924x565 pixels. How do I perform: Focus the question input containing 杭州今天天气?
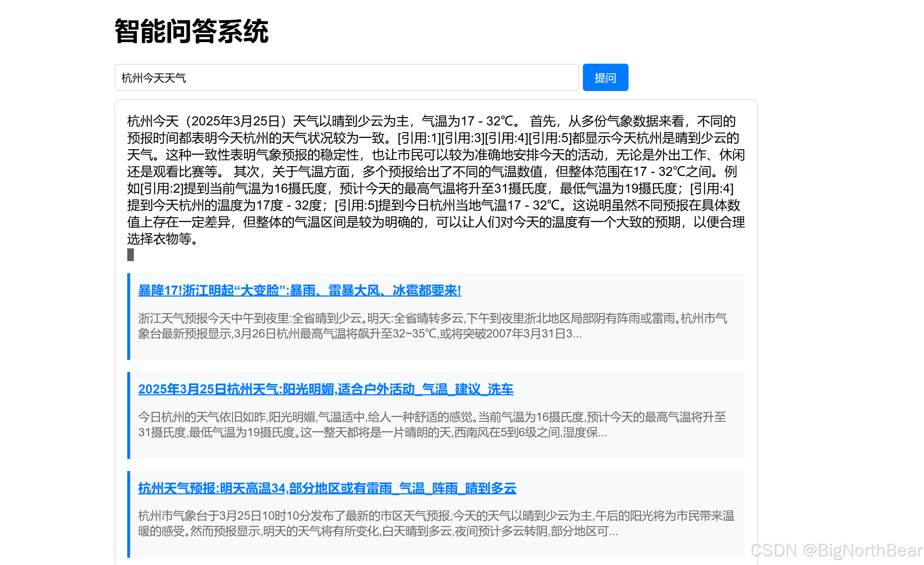[x=347, y=78]
